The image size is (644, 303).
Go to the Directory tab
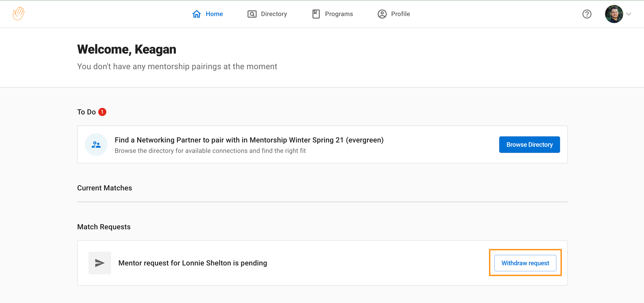[267, 14]
